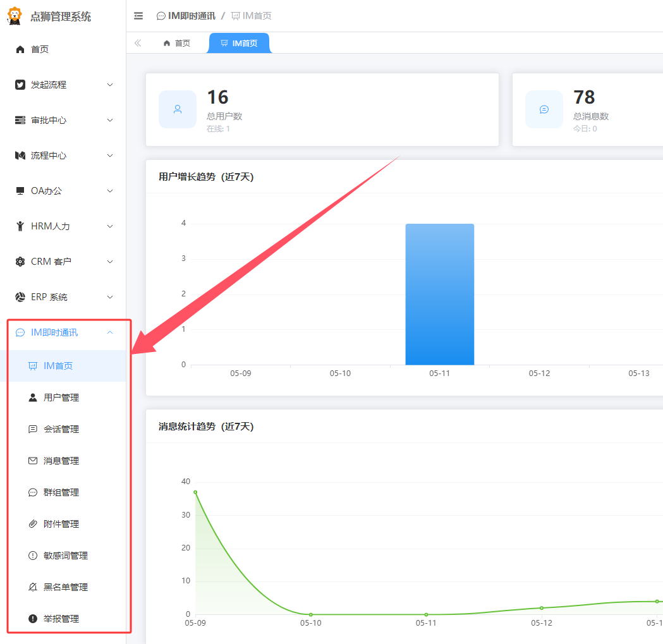Click the 05-10 data point on line chart
The image size is (663, 644).
tap(311, 614)
